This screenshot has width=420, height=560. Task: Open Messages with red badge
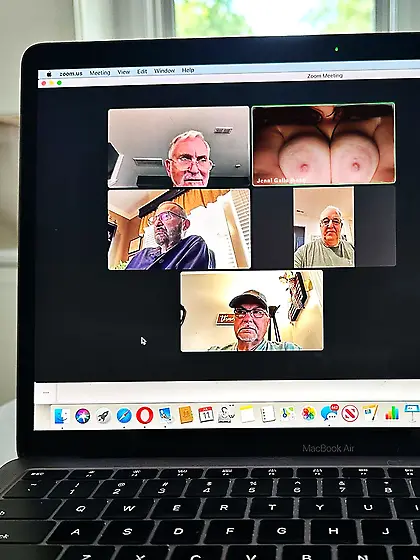[x=329, y=413]
